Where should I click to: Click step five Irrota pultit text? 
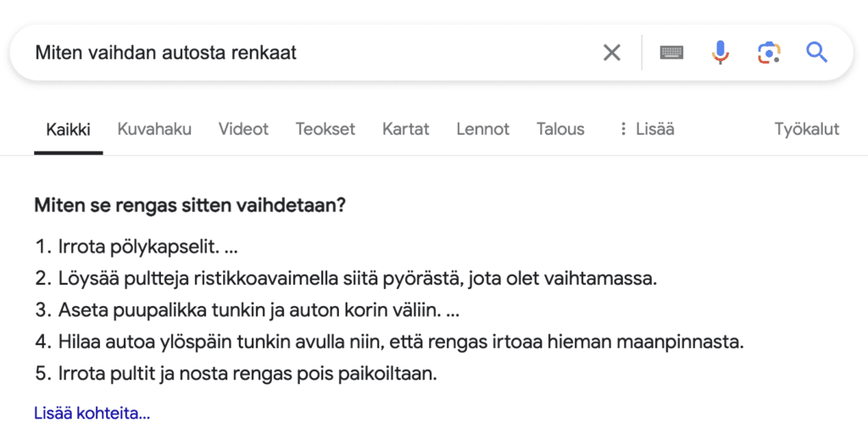[248, 373]
